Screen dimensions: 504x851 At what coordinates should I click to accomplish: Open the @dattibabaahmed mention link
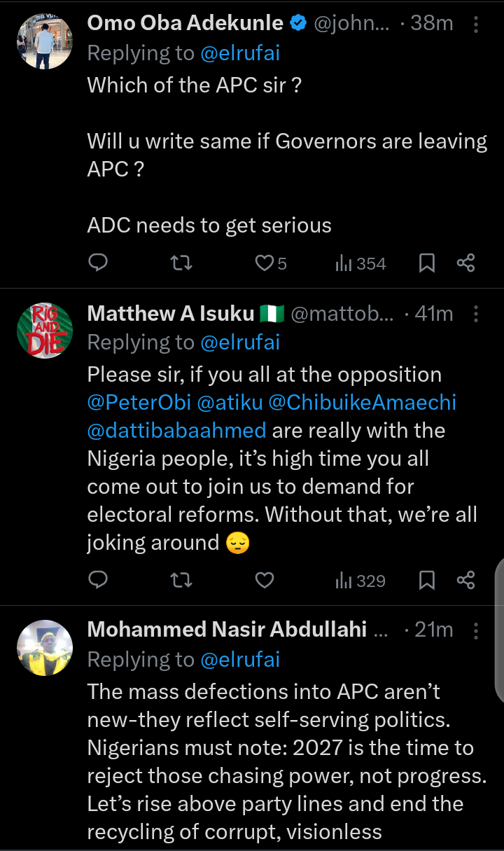point(176,431)
